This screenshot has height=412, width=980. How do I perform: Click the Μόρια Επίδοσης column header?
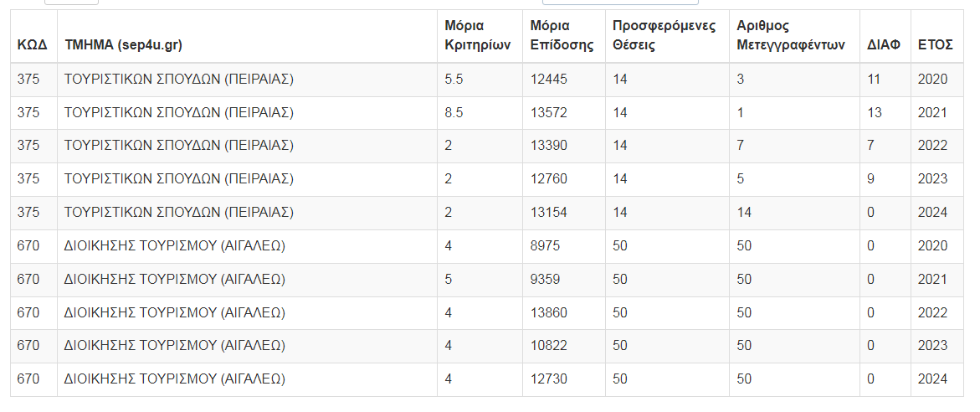(562, 35)
